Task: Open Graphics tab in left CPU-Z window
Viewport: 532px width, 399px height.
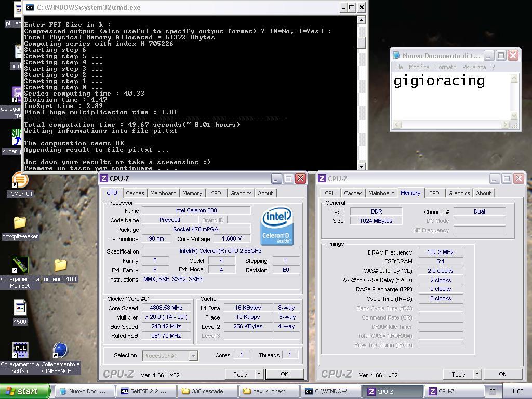Action: point(241,193)
